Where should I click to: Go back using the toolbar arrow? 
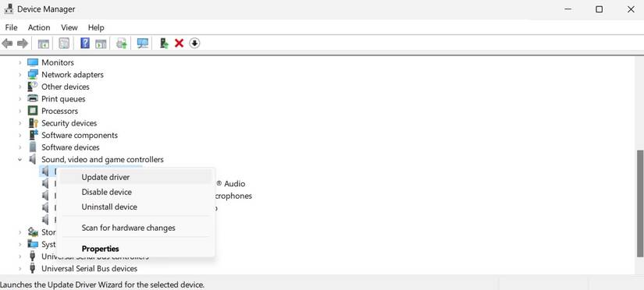7,43
